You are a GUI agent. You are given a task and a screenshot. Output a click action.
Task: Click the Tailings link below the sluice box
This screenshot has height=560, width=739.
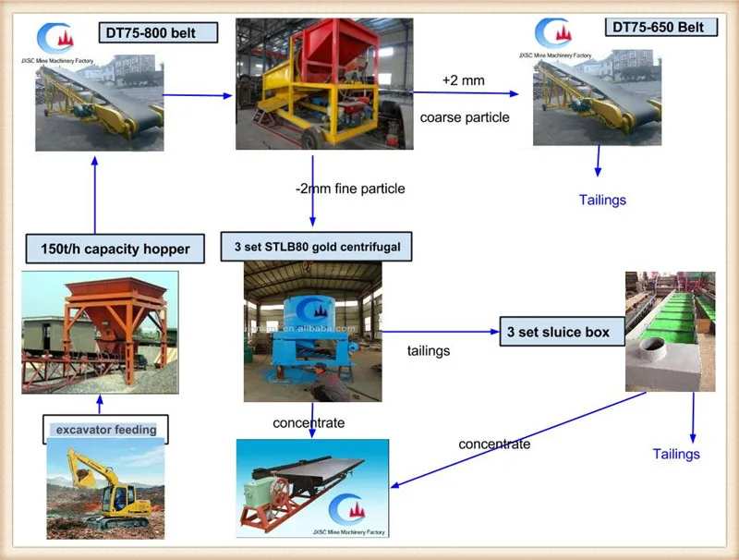click(677, 454)
